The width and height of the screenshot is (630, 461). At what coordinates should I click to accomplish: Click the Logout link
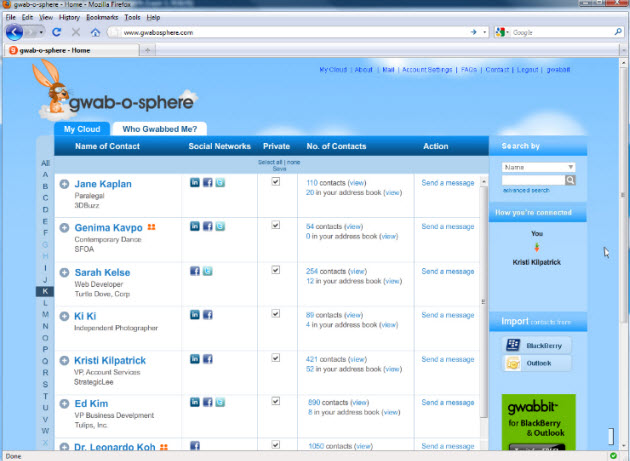click(527, 70)
